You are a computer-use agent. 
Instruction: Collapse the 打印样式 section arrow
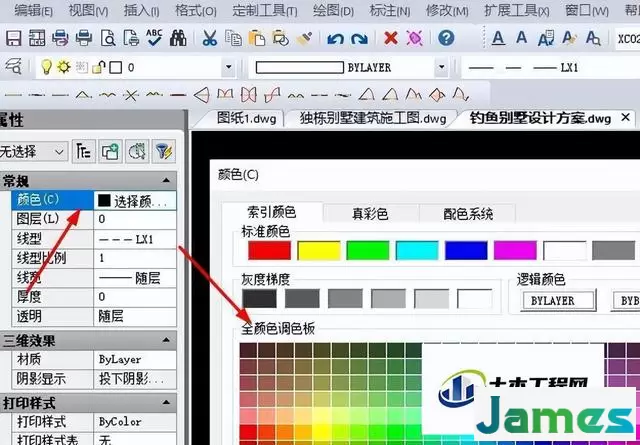click(x=166, y=403)
